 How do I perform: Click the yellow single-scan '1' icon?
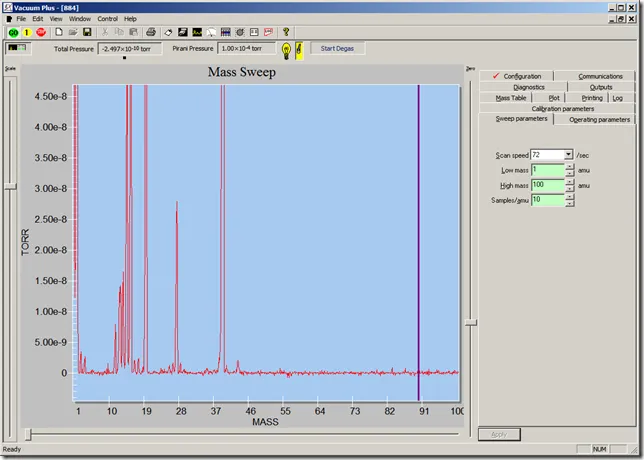click(x=27, y=32)
